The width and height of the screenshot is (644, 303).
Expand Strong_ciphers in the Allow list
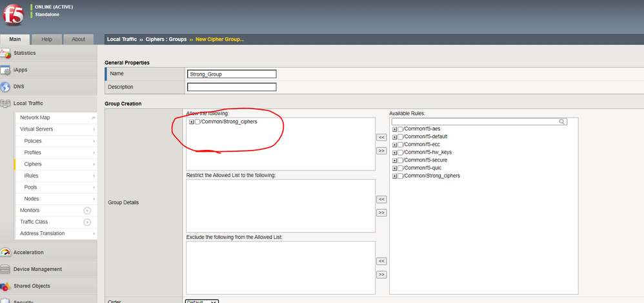click(x=192, y=121)
